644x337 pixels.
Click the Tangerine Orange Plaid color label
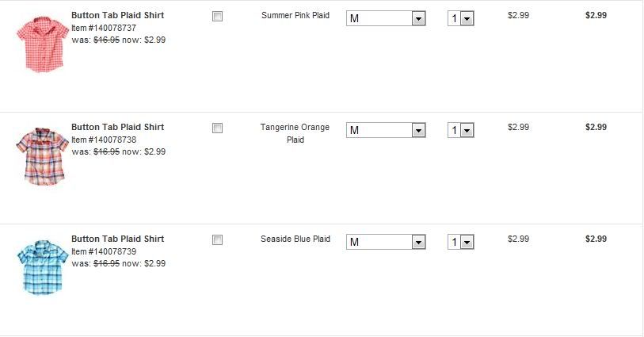[295, 133]
